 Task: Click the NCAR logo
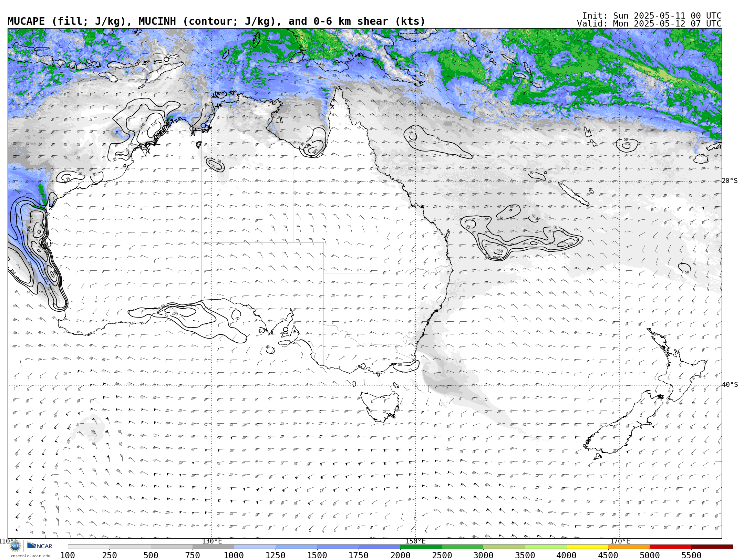[x=40, y=546]
